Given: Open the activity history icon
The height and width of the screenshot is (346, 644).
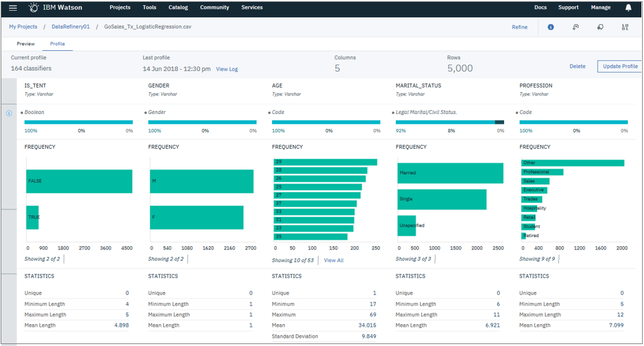Looking at the screenshot, I should 576,27.
